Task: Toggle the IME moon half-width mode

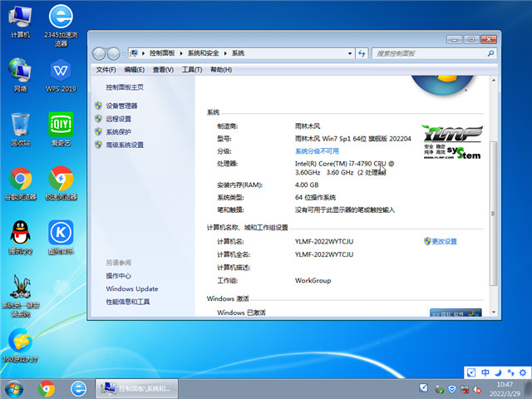Action: pos(498,372)
